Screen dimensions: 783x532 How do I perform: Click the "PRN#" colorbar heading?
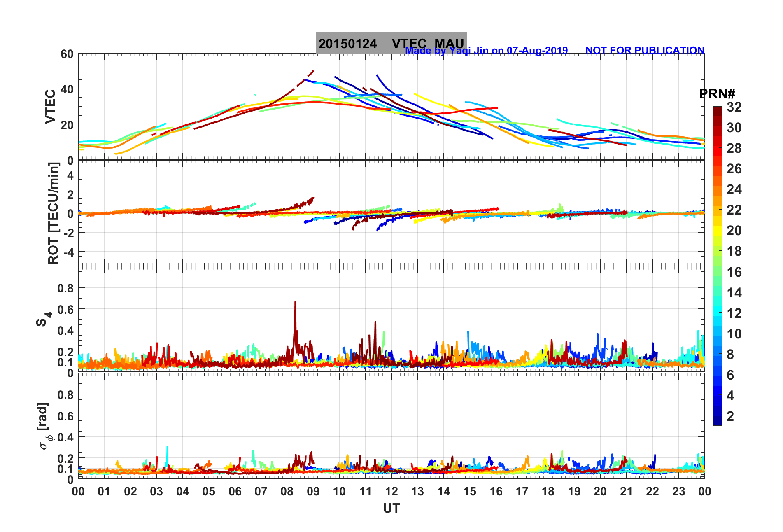pos(717,94)
